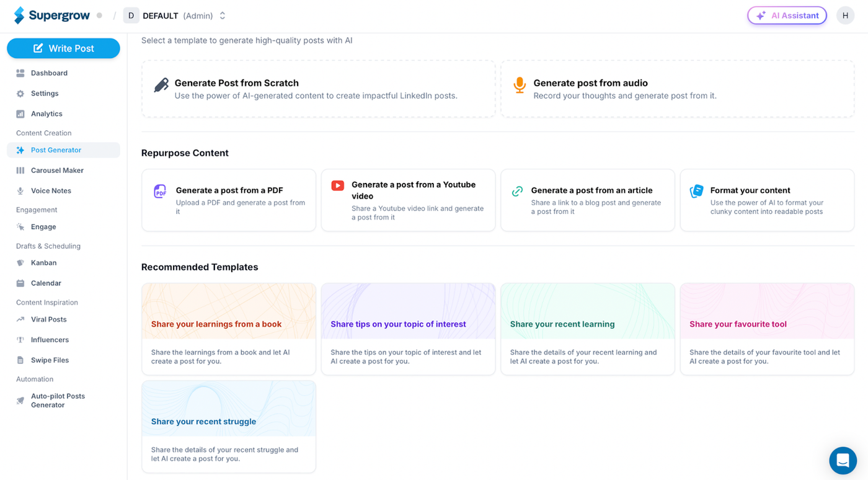Open the H user avatar menu
868x480 pixels.
[x=845, y=16]
